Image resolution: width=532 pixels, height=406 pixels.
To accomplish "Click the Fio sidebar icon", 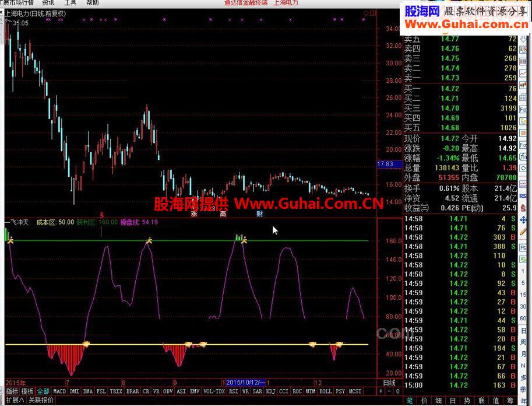I will 523,109.
